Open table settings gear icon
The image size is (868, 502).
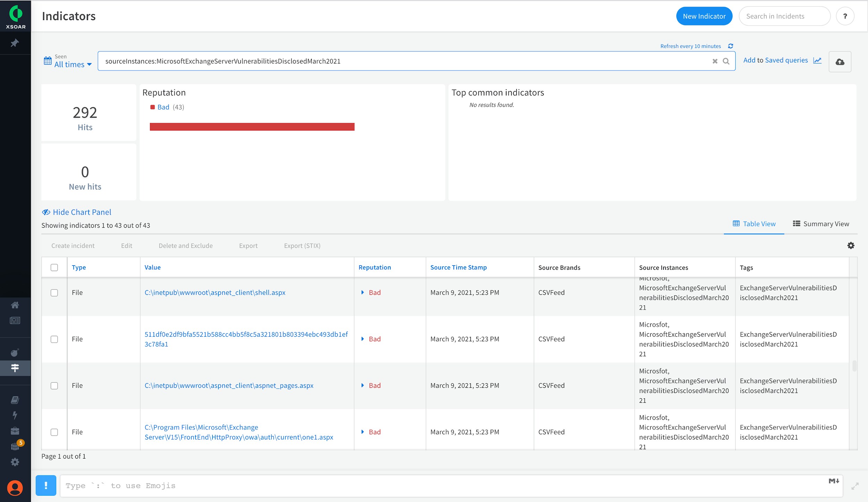tap(851, 245)
